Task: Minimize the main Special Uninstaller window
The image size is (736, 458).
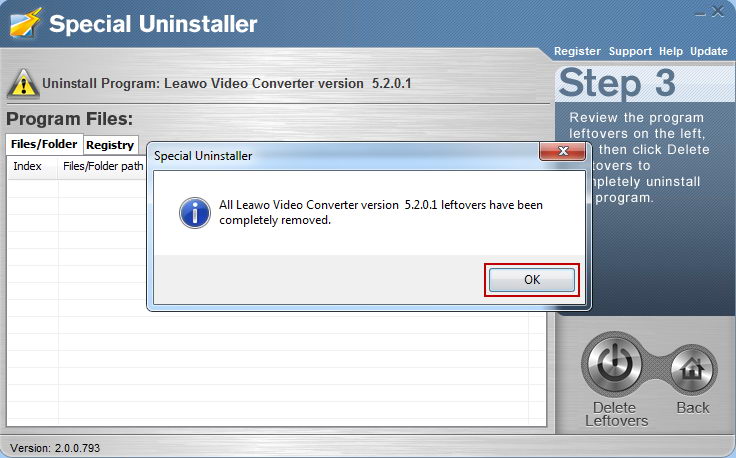Action: (700, 13)
